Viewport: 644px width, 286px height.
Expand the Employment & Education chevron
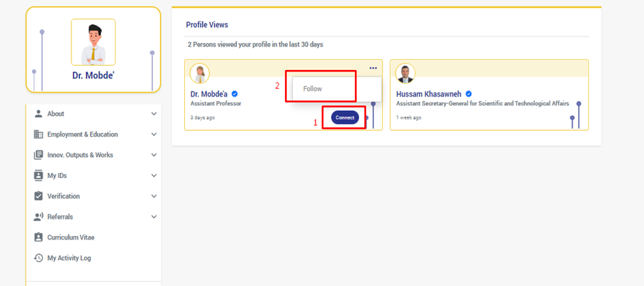pos(154,134)
